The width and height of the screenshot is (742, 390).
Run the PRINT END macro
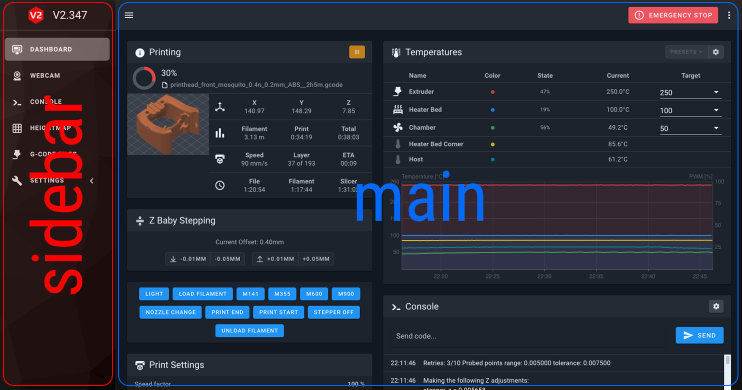click(227, 312)
